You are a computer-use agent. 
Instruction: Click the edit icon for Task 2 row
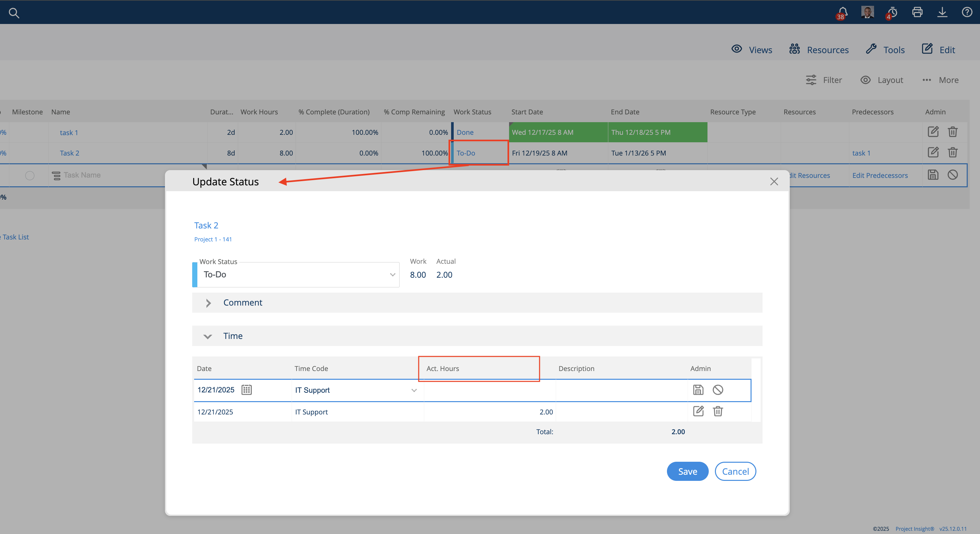[933, 153]
